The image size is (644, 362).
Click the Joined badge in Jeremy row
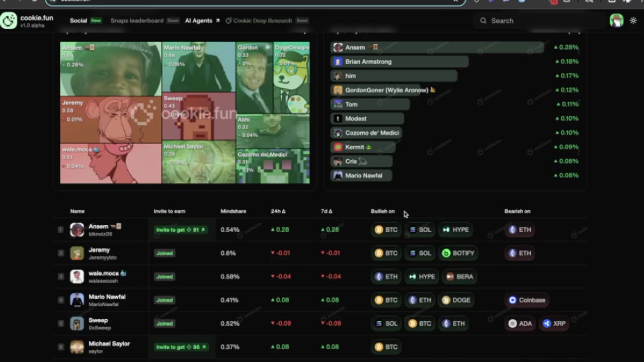[165, 253]
